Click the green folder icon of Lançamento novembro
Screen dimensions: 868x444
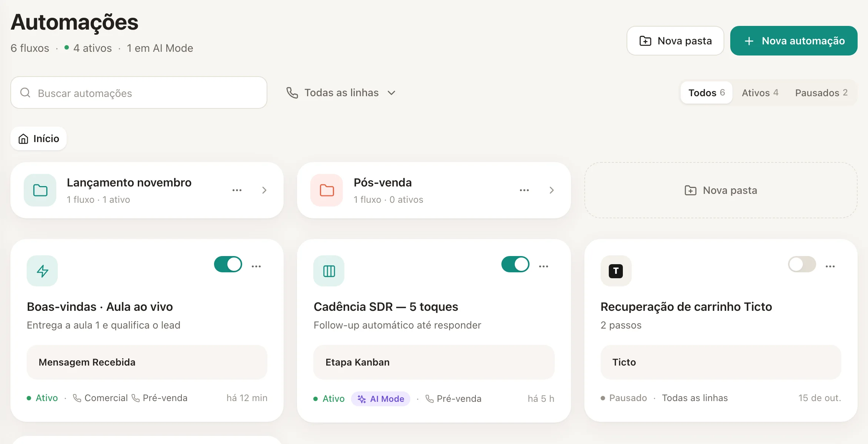tap(40, 190)
